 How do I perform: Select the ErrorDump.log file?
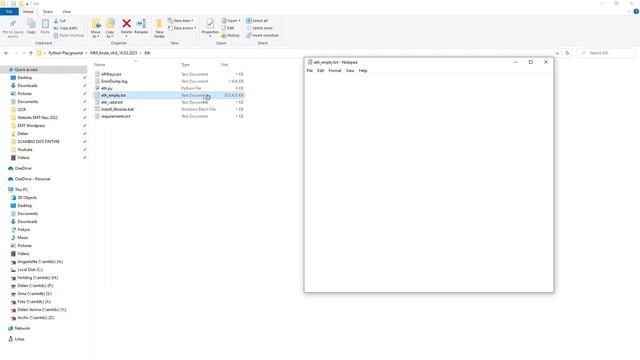114,81
